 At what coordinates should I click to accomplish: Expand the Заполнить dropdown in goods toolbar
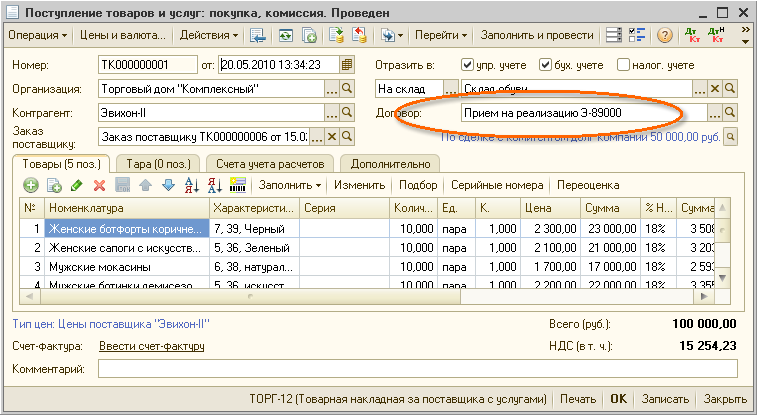tap(290, 185)
